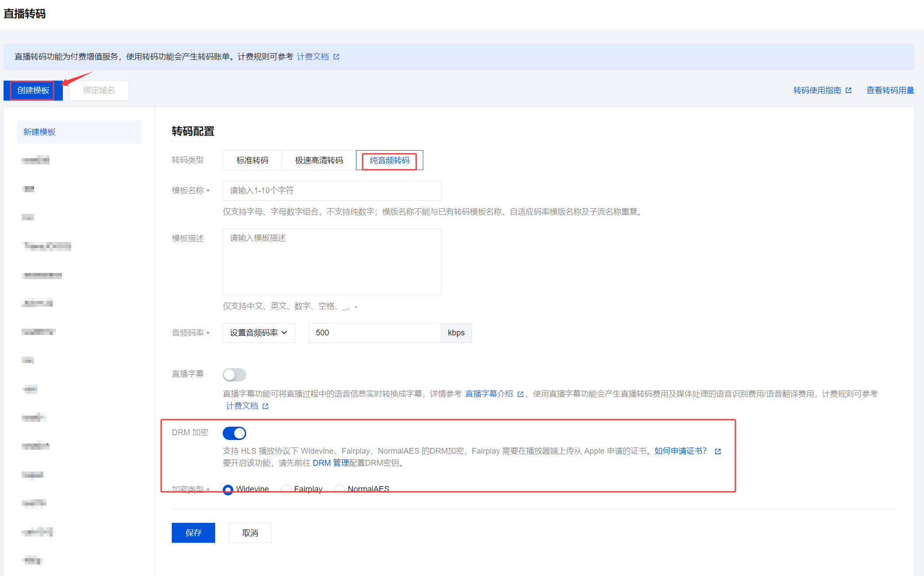
Task: Click the 创建模板 button
Action: [x=33, y=90]
